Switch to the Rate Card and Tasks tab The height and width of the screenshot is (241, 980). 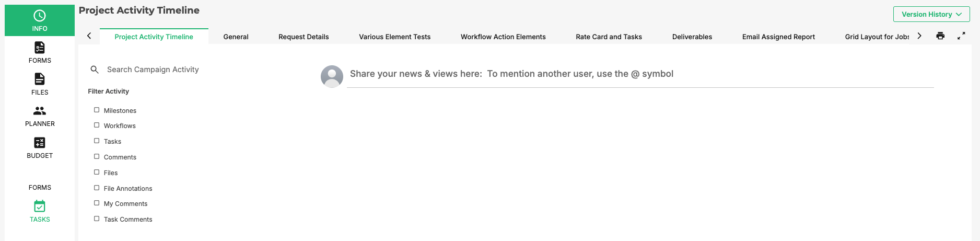tap(609, 37)
